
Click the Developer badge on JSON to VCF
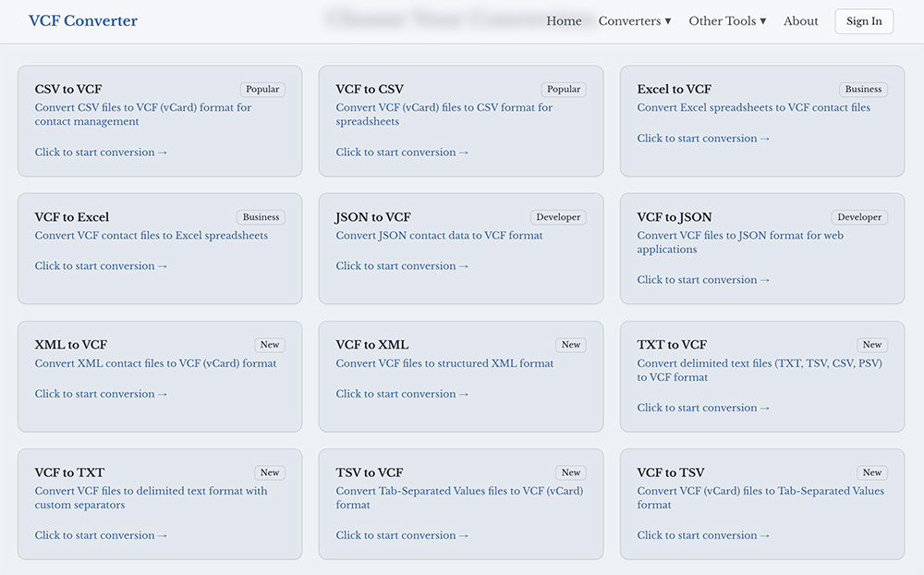pyautogui.click(x=558, y=217)
